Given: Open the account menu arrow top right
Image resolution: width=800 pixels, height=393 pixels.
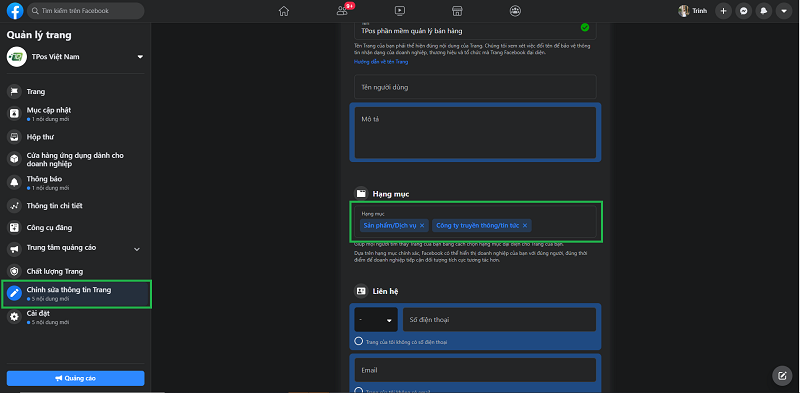Looking at the screenshot, I should pos(784,11).
